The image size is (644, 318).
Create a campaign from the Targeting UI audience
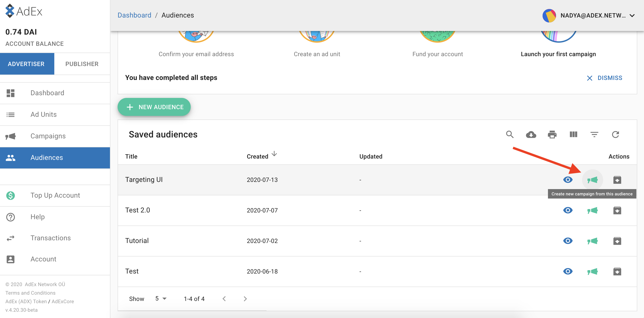coord(592,180)
